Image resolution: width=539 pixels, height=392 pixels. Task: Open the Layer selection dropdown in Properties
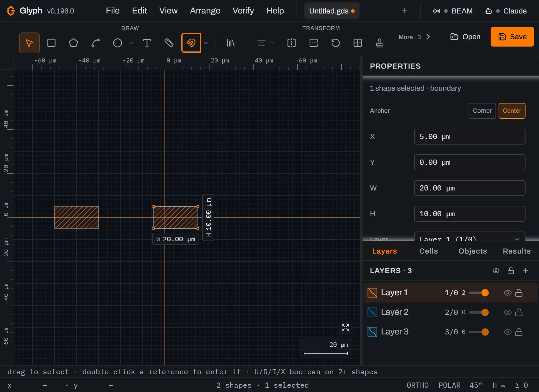tap(469, 238)
